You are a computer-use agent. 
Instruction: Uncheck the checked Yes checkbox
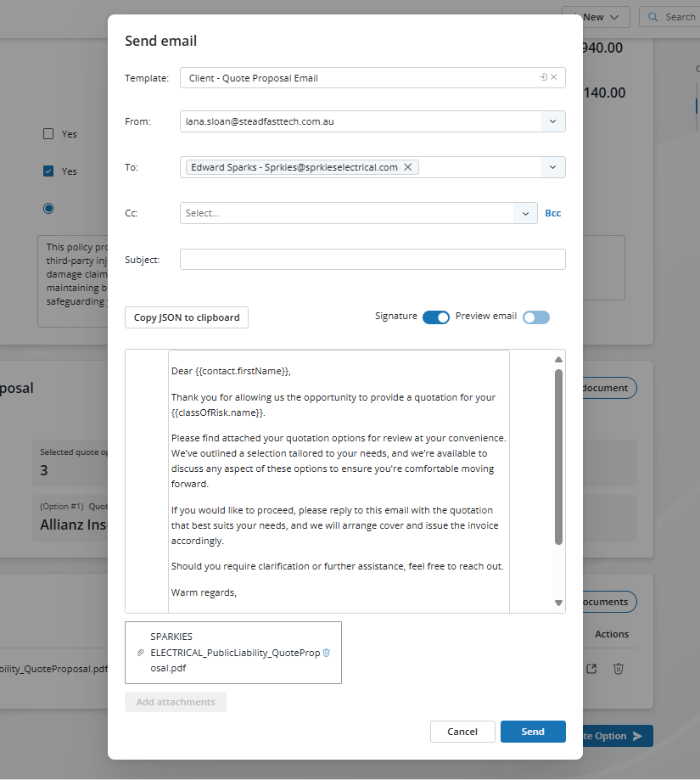pyautogui.click(x=48, y=171)
